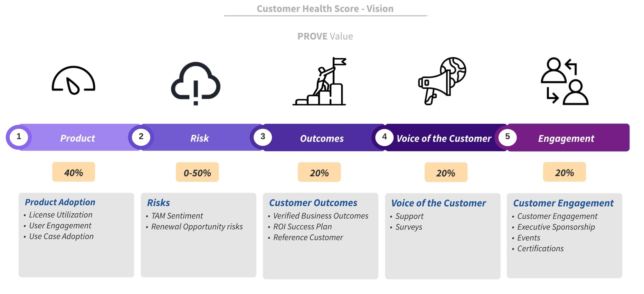Click the cloud warning icon above Risk
This screenshot has height=294, width=644.
pyautogui.click(x=195, y=83)
